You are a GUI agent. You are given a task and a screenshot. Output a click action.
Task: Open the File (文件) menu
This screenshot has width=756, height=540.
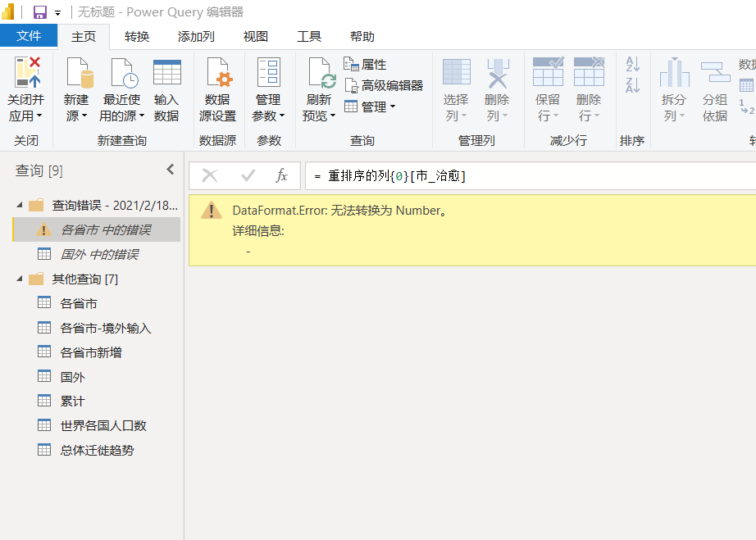[29, 36]
